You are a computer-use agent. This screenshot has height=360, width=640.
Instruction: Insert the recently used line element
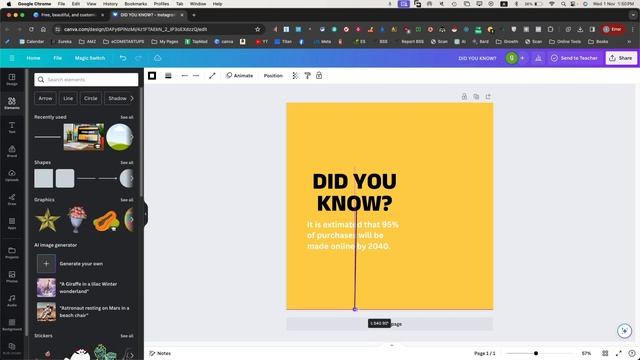point(47,137)
